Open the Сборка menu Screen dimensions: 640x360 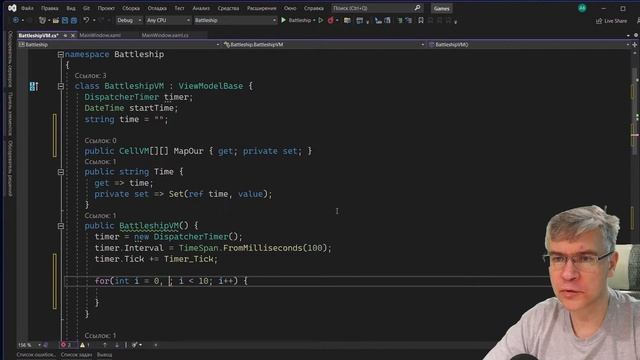[131, 8]
